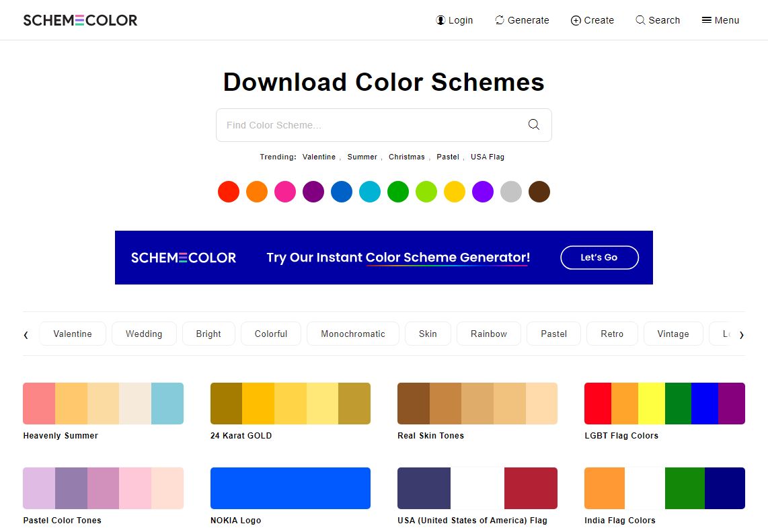Click the Let's Go button

[x=599, y=257]
